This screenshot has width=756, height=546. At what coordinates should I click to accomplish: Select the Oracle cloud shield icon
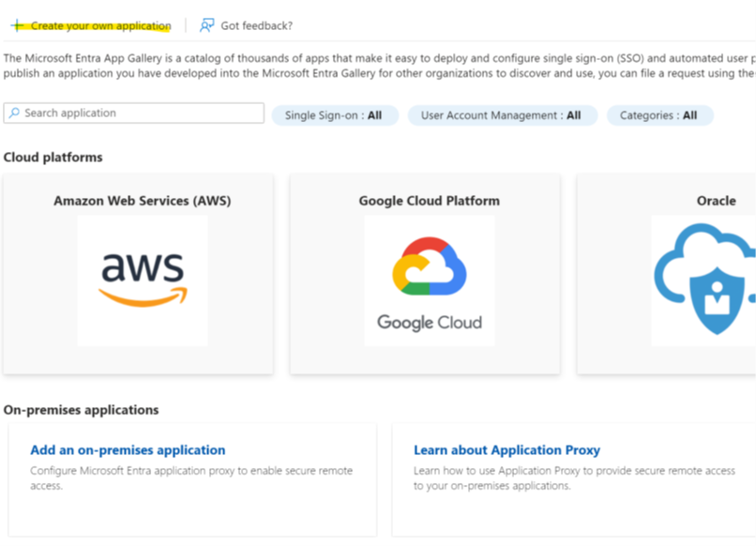coord(704,279)
